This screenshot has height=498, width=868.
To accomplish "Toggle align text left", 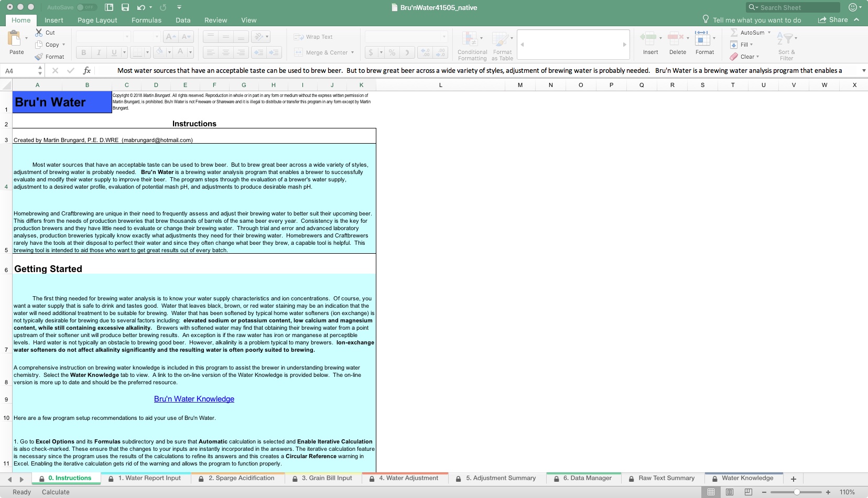I will (210, 52).
